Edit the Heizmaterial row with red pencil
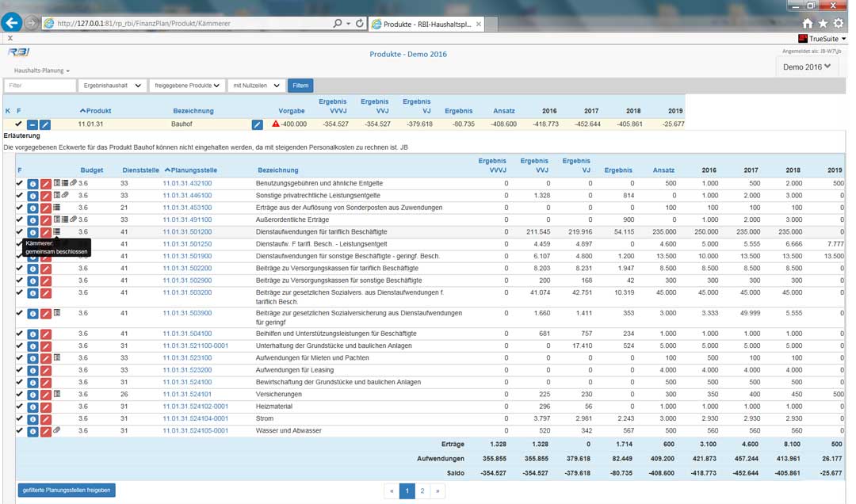 click(x=46, y=407)
